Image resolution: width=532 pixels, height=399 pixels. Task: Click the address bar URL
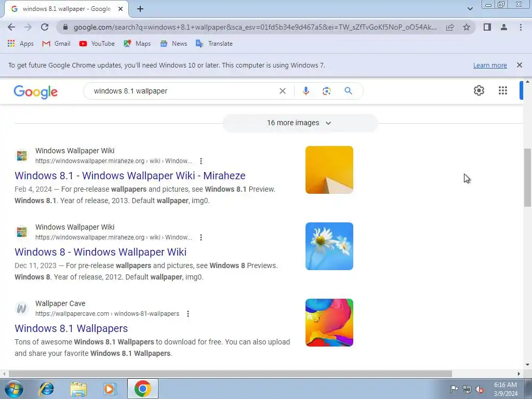(x=255, y=27)
